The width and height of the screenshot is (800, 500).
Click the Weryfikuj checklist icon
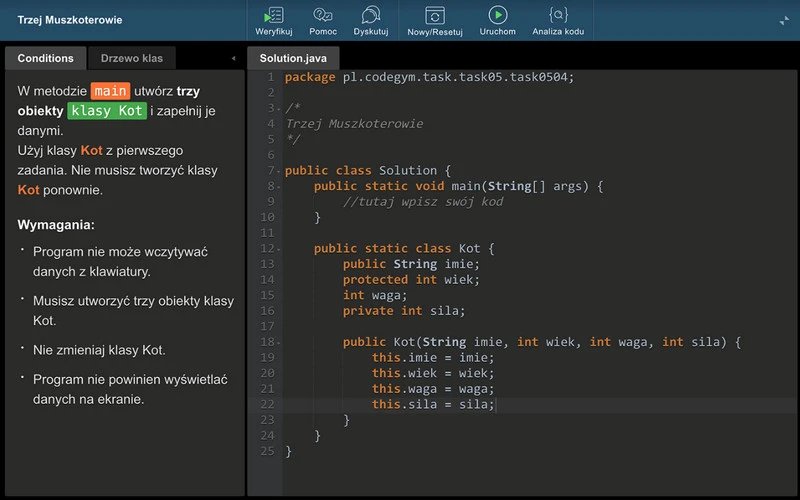pos(273,15)
